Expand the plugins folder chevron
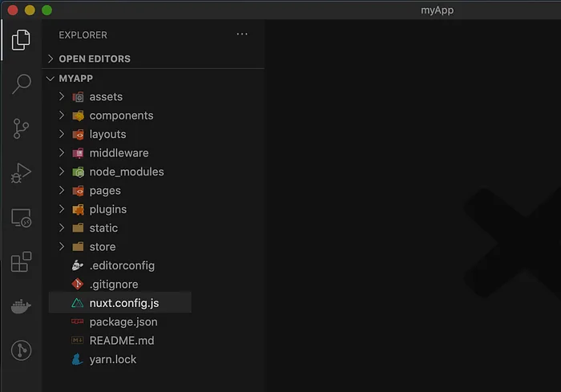This screenshot has height=392, width=561. click(62, 208)
